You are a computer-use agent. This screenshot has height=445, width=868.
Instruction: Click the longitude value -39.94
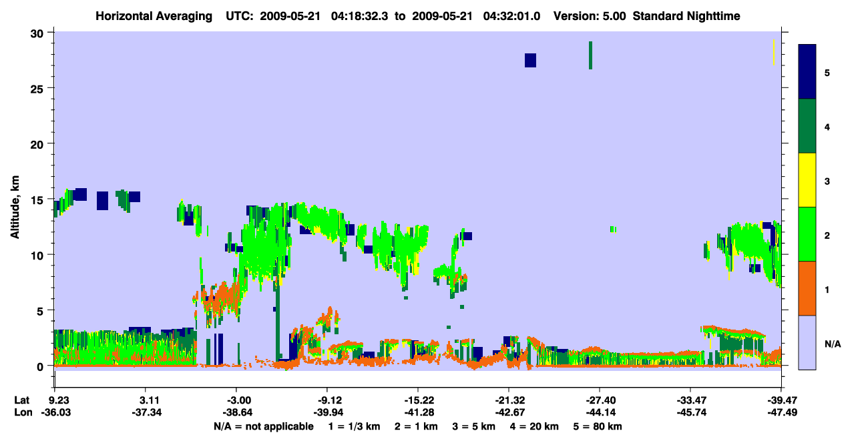(x=329, y=413)
